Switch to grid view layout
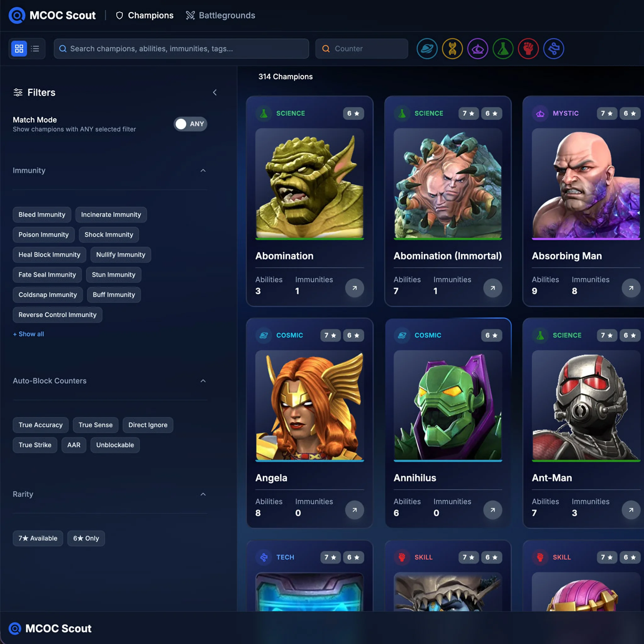Image resolution: width=644 pixels, height=644 pixels. pos(19,49)
